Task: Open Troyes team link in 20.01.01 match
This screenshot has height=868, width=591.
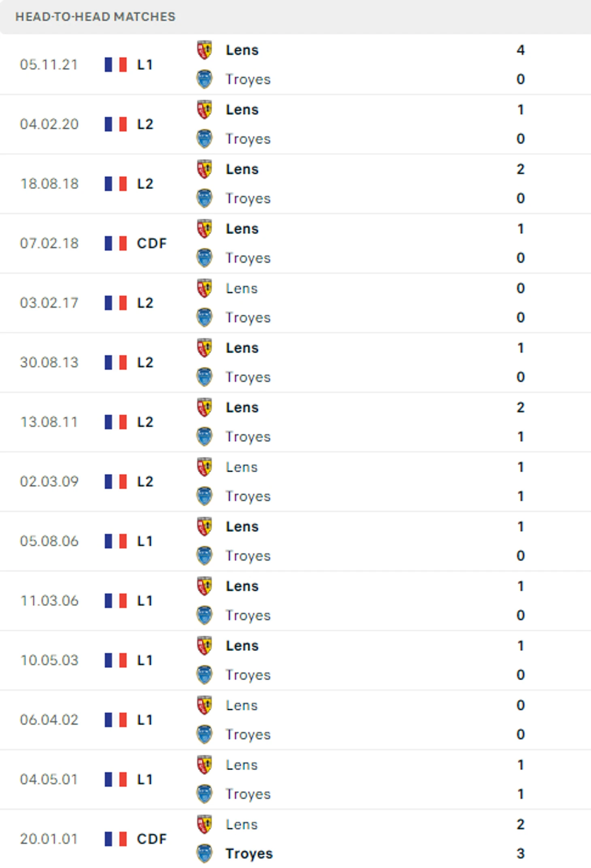Action: pos(249,854)
